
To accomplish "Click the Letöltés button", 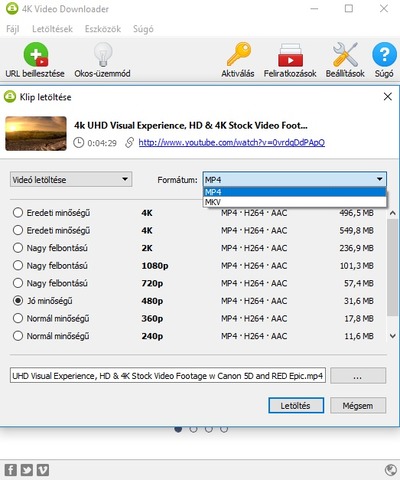I will (296, 405).
